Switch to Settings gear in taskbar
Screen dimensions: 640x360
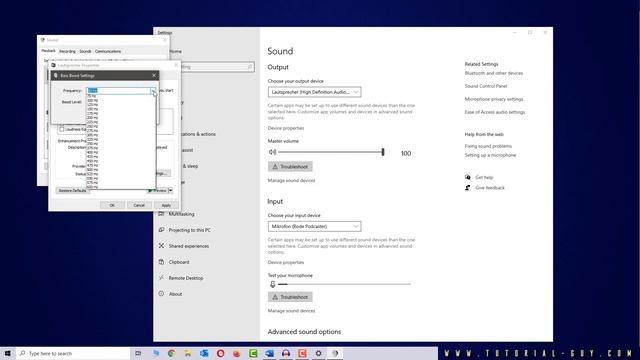click(x=318, y=353)
